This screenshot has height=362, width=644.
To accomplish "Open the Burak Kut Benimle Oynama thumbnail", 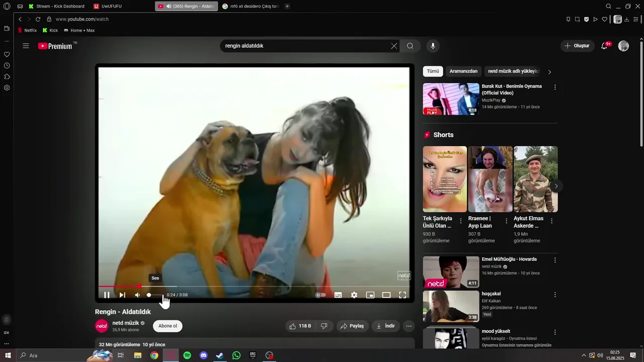I will (x=451, y=99).
